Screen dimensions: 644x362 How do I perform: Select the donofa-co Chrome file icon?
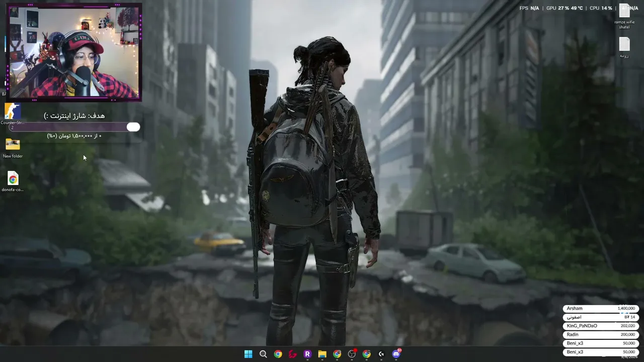pyautogui.click(x=13, y=182)
